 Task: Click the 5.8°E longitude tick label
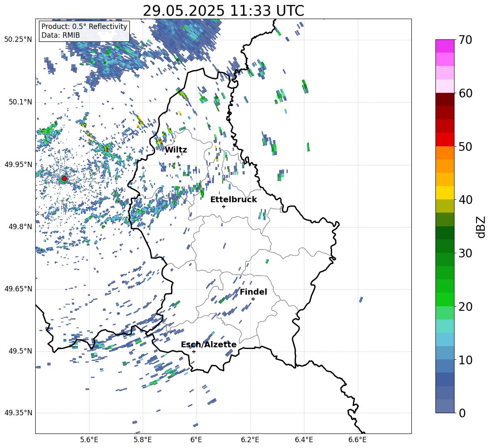pos(143,440)
